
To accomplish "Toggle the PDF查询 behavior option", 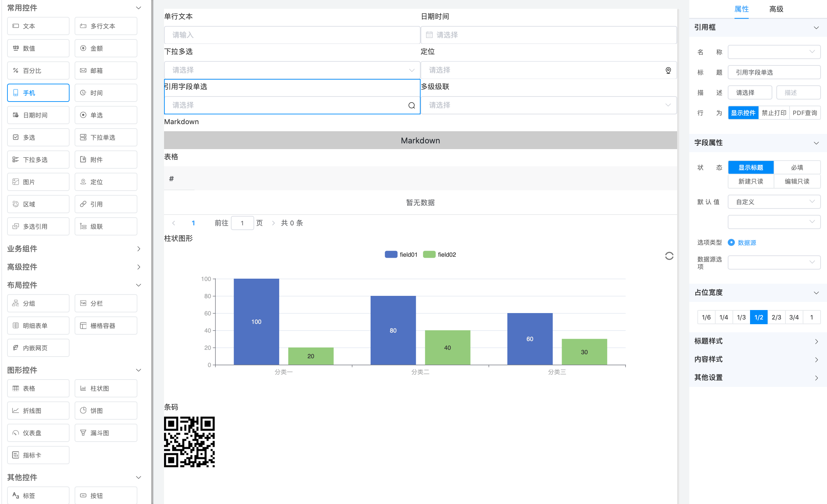I will pyautogui.click(x=805, y=113).
